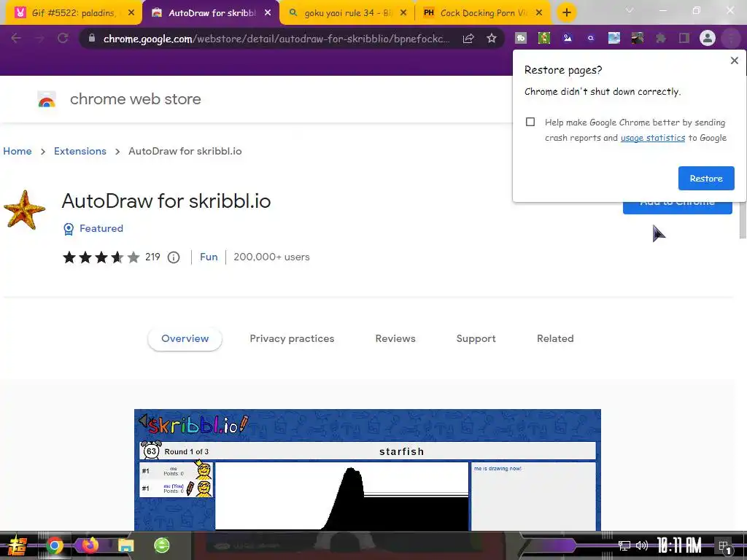747x560 pixels.
Task: Go back to the previous page
Action: point(16,38)
